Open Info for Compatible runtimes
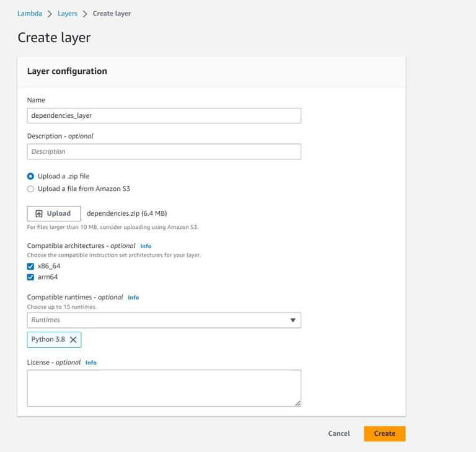476x452 pixels. 133,298
